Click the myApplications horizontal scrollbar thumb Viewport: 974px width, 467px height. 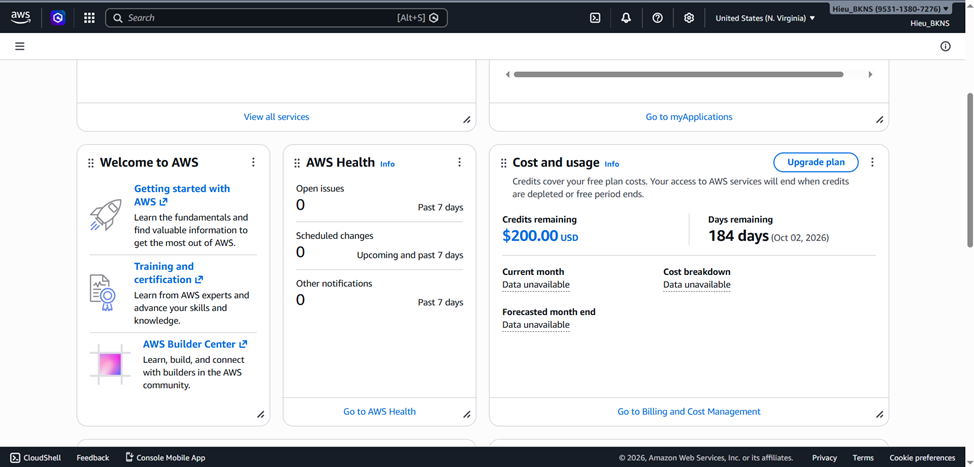click(678, 75)
